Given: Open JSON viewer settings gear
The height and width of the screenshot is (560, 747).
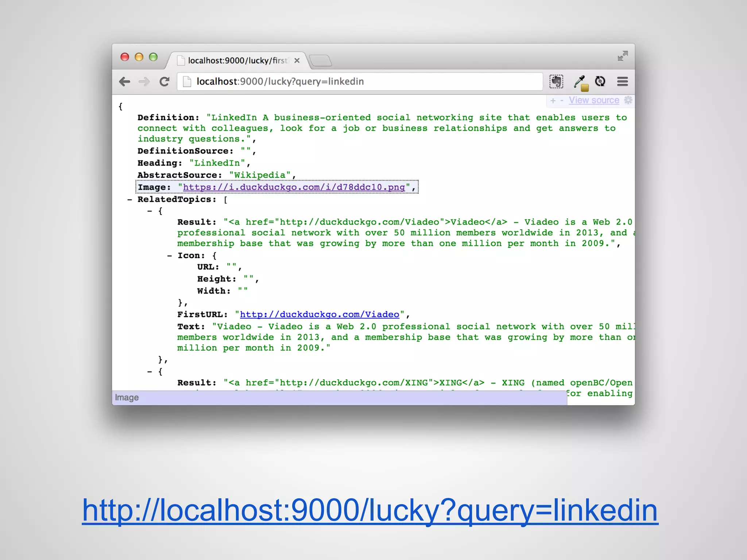Looking at the screenshot, I should pyautogui.click(x=628, y=100).
